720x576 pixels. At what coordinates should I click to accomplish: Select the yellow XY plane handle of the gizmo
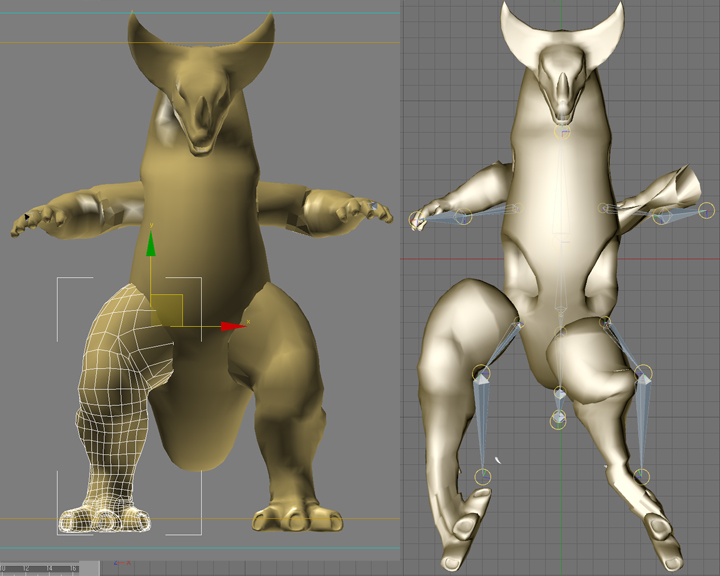click(x=167, y=311)
